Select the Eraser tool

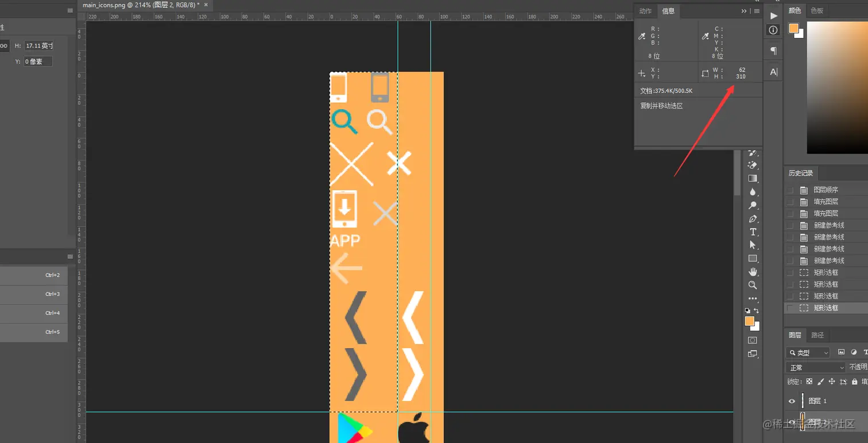tap(753, 165)
